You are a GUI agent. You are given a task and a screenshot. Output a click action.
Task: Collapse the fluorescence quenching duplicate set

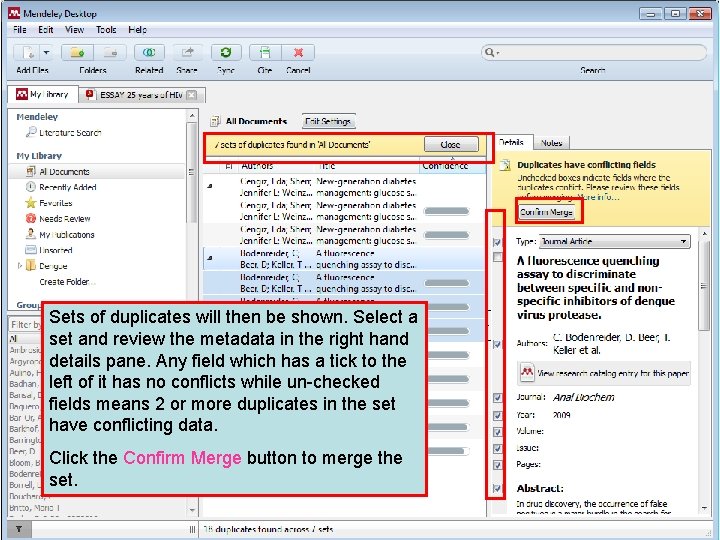coord(210,258)
